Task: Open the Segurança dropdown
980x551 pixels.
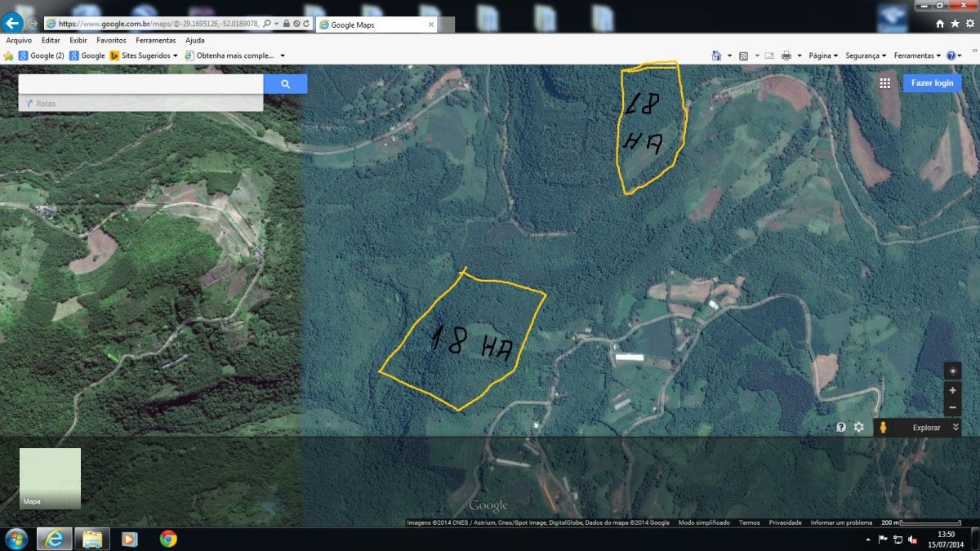Action: click(x=866, y=56)
